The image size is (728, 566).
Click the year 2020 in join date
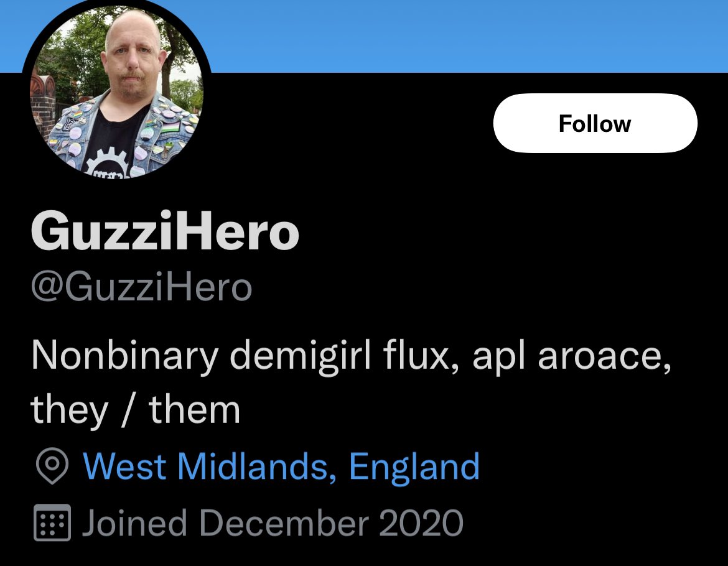(x=421, y=523)
